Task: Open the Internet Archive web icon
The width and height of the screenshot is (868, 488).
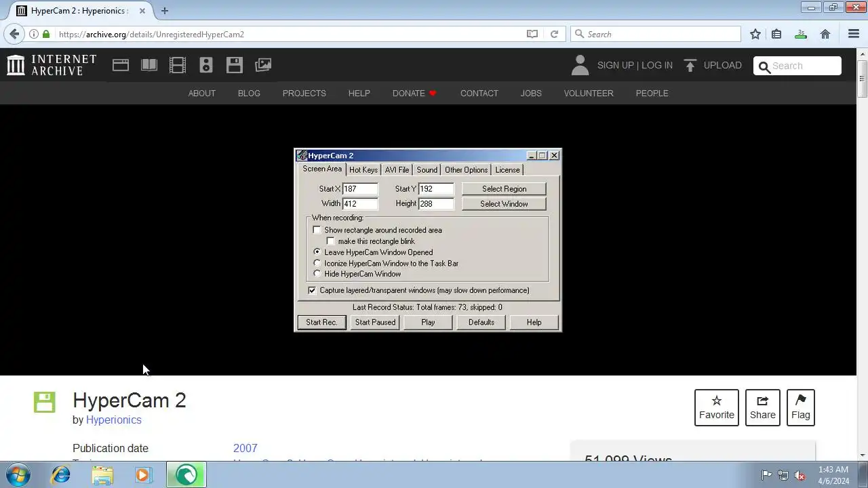Action: pos(121,65)
